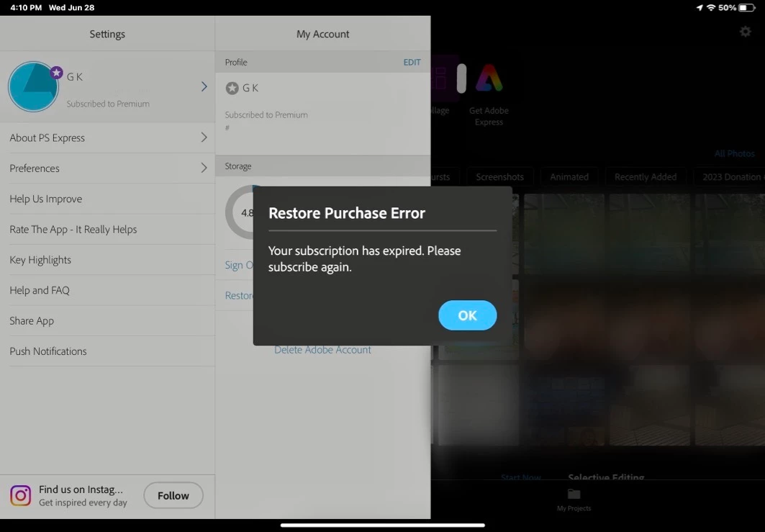The width and height of the screenshot is (765, 532).
Task: Open Key Highlights
Action: coord(107,260)
